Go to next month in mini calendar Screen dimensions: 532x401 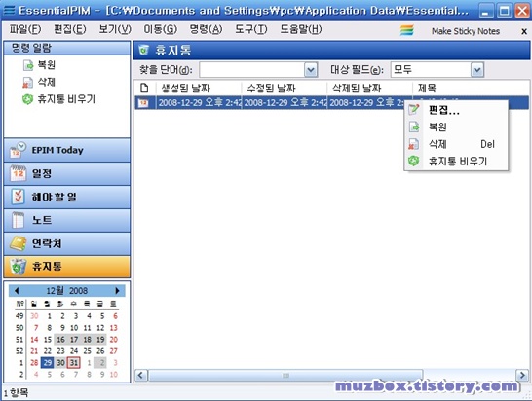pos(117,290)
